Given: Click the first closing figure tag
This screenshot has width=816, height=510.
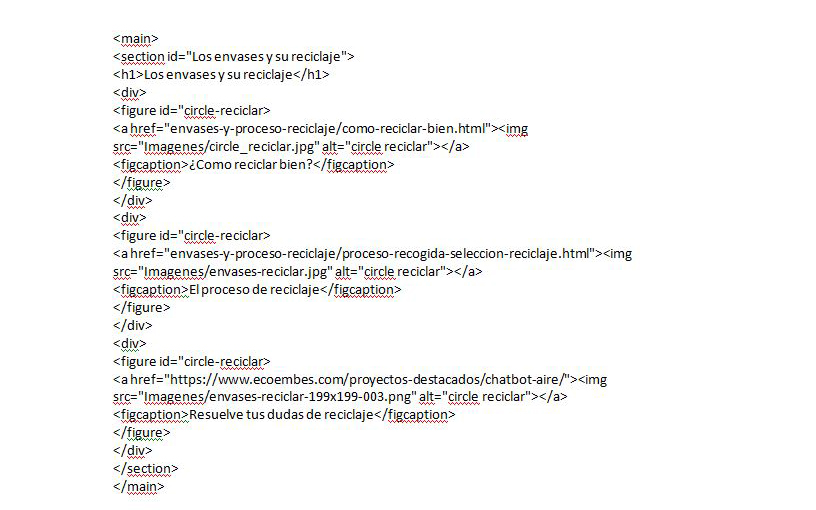Looking at the screenshot, I should click(142, 183).
